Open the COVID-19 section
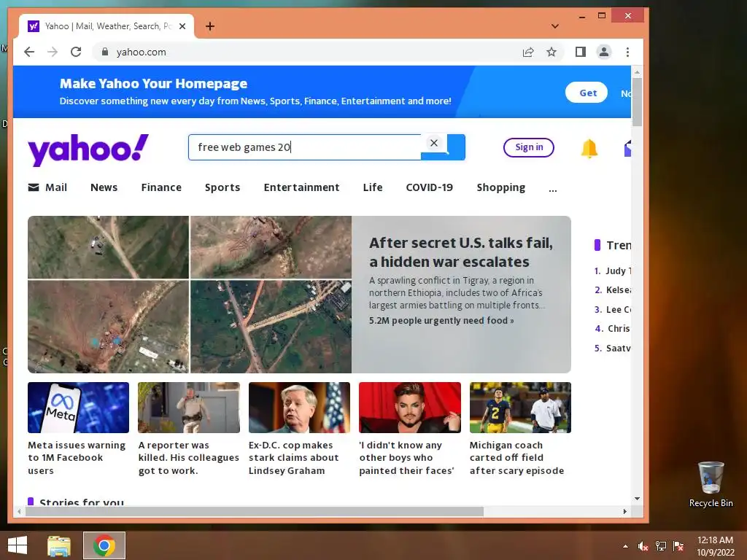747x560 pixels. point(429,187)
